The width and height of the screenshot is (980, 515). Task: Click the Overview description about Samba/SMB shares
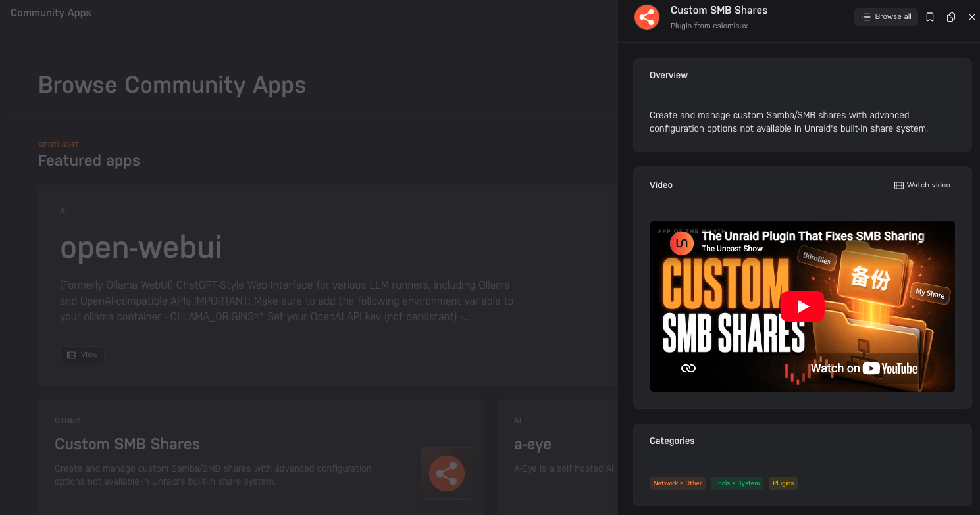[788, 122]
